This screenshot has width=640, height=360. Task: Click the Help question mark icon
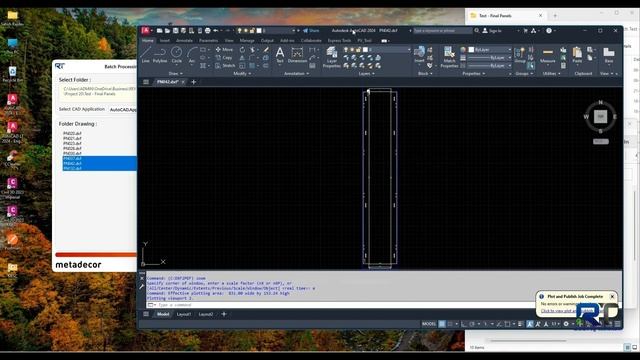[549, 31]
